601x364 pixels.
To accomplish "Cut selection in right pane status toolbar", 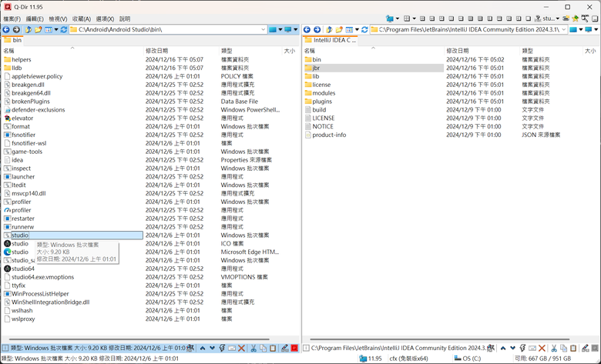I will [554, 348].
